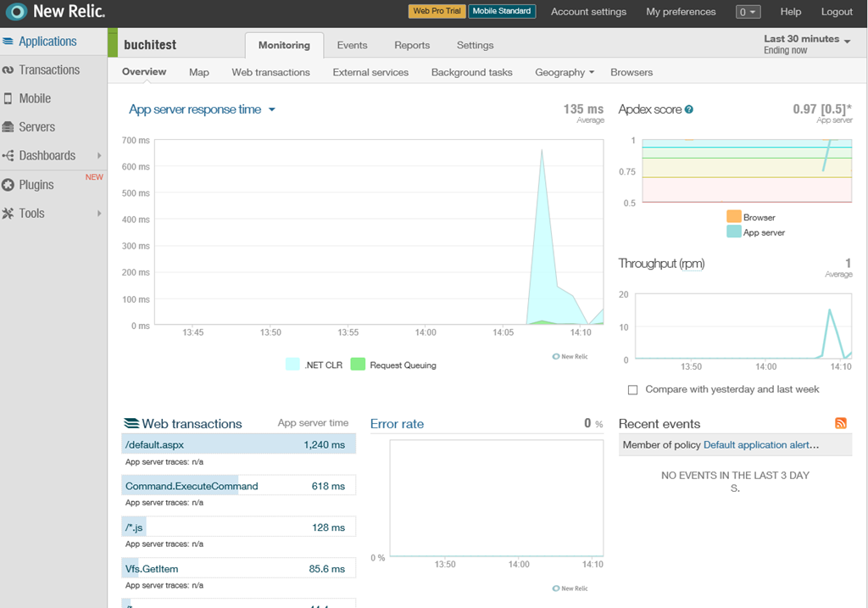Image resolution: width=868 pixels, height=608 pixels.
Task: Open Account settings link
Action: (588, 12)
